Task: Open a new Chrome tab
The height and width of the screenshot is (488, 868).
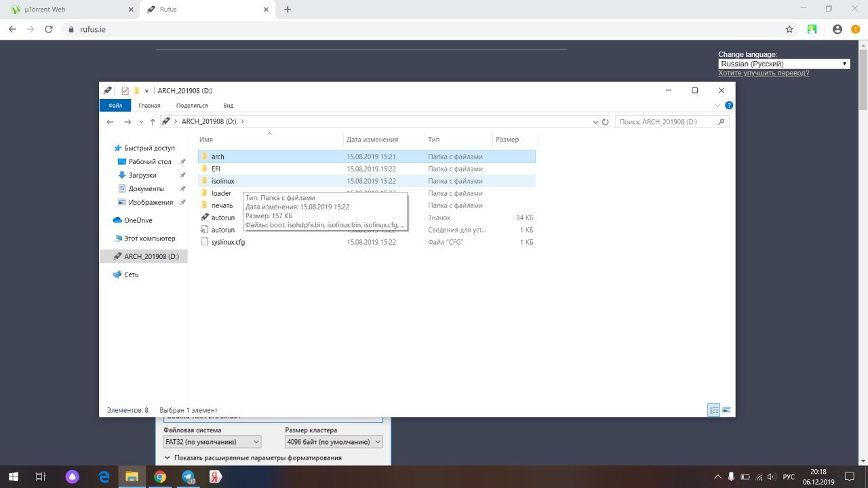Action: (x=288, y=9)
